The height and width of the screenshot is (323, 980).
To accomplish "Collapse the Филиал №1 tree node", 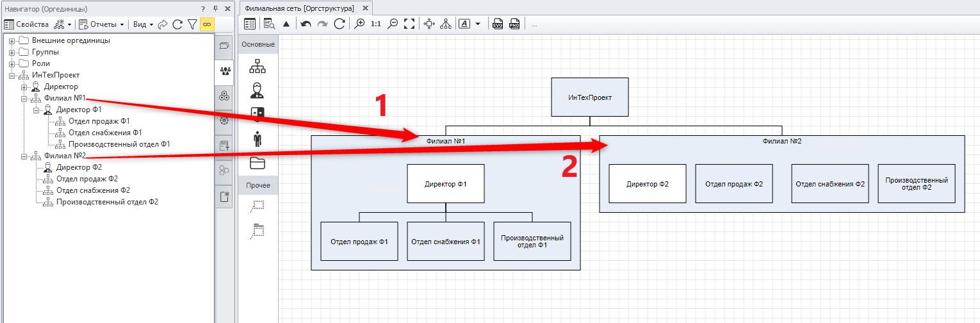I will click(24, 99).
